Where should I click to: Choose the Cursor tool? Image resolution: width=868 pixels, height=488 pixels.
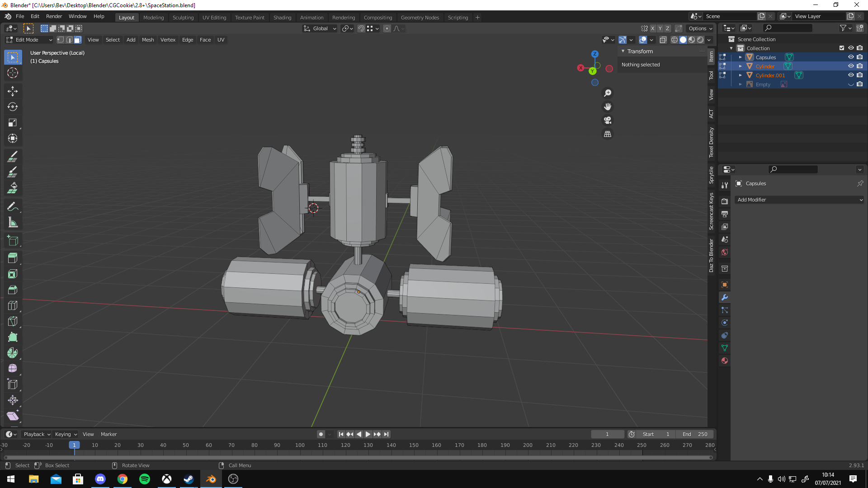pos(12,73)
